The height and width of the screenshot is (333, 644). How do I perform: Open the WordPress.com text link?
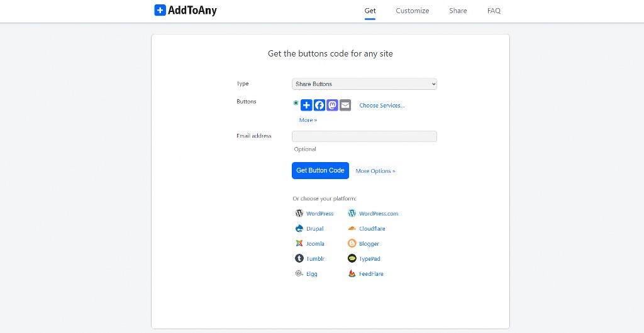(x=379, y=214)
